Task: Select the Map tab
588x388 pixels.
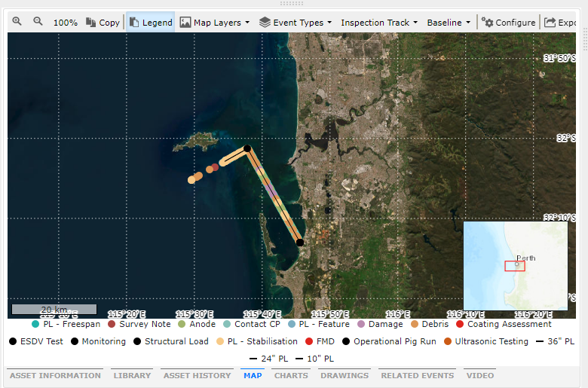Action: coord(253,375)
